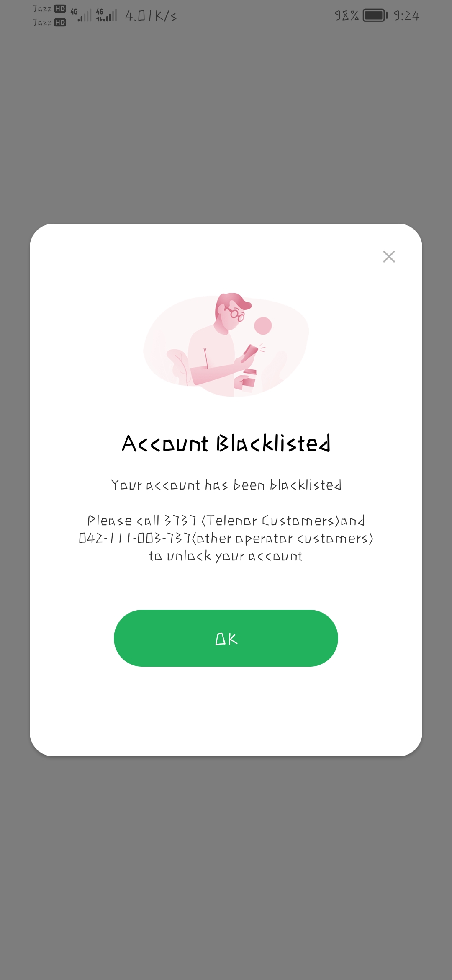
Task: Tap the 9:24 clock
Action: pyautogui.click(x=406, y=15)
